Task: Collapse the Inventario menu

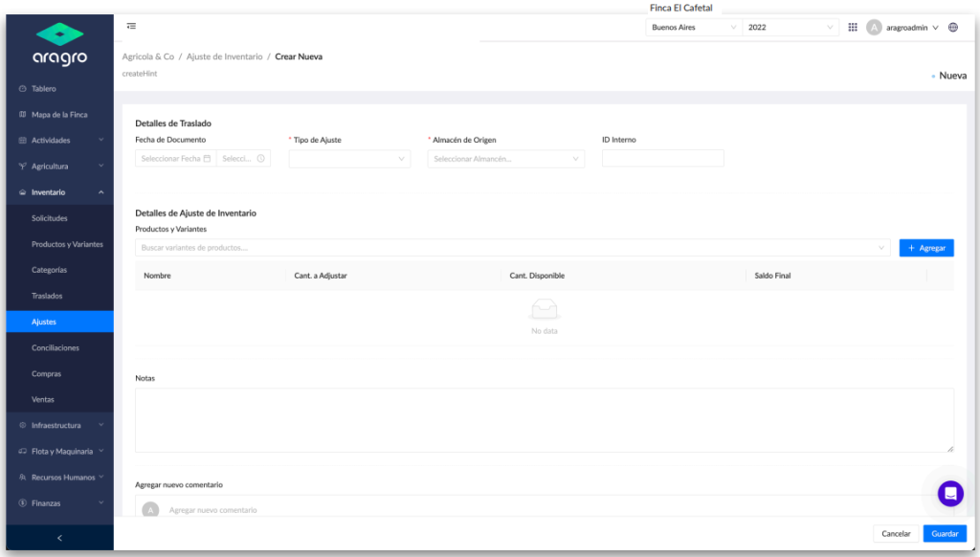Action: coord(60,192)
